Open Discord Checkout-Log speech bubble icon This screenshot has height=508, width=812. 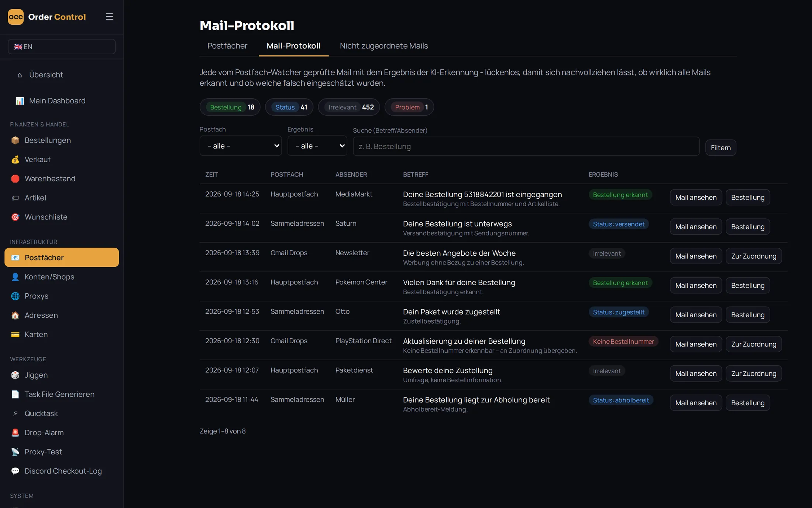pyautogui.click(x=15, y=471)
